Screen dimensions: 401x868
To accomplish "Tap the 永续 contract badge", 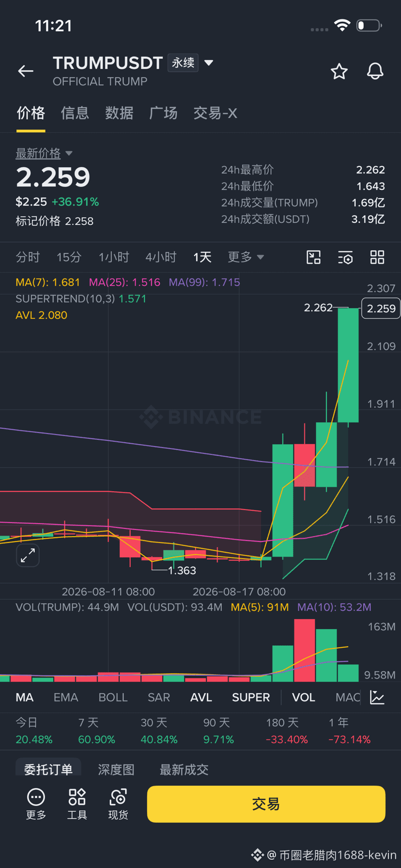I will click(183, 63).
